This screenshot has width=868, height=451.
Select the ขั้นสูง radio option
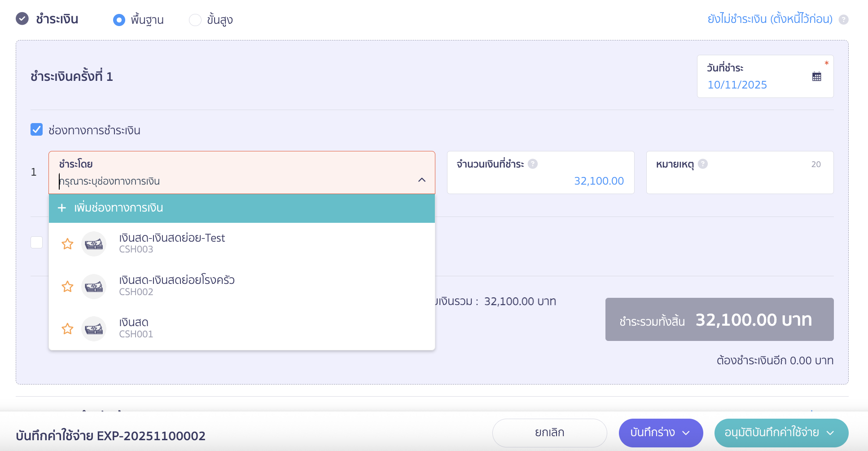click(x=195, y=20)
